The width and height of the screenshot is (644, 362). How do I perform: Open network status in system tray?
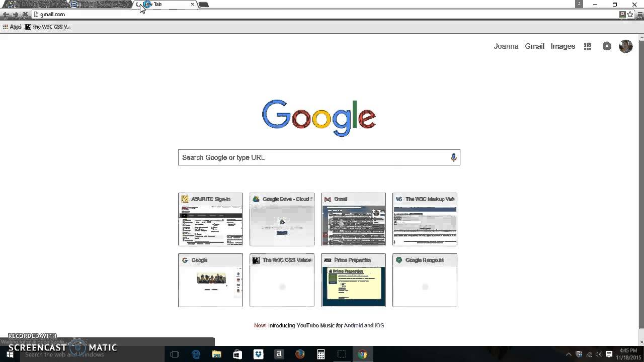tap(589, 354)
